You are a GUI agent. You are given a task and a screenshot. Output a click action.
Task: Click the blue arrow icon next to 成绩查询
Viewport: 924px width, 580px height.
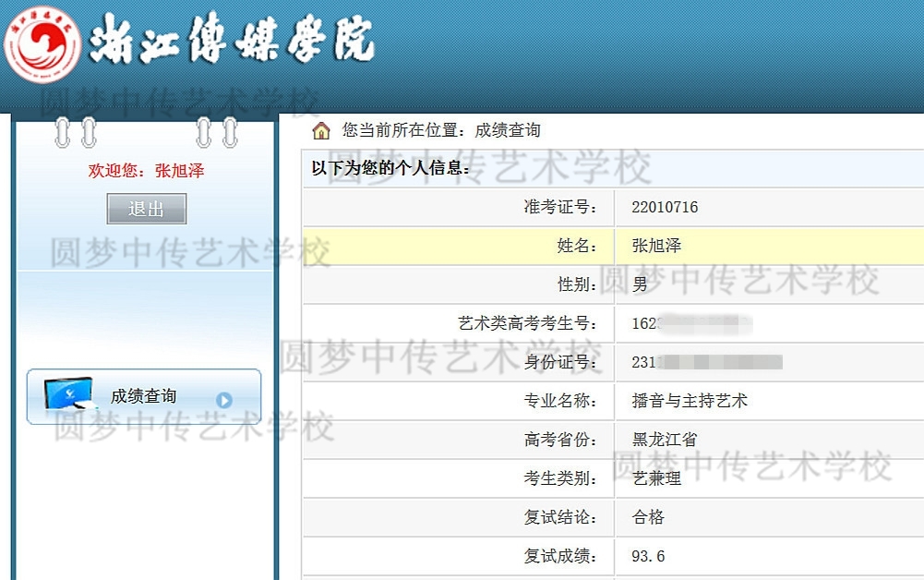point(223,400)
